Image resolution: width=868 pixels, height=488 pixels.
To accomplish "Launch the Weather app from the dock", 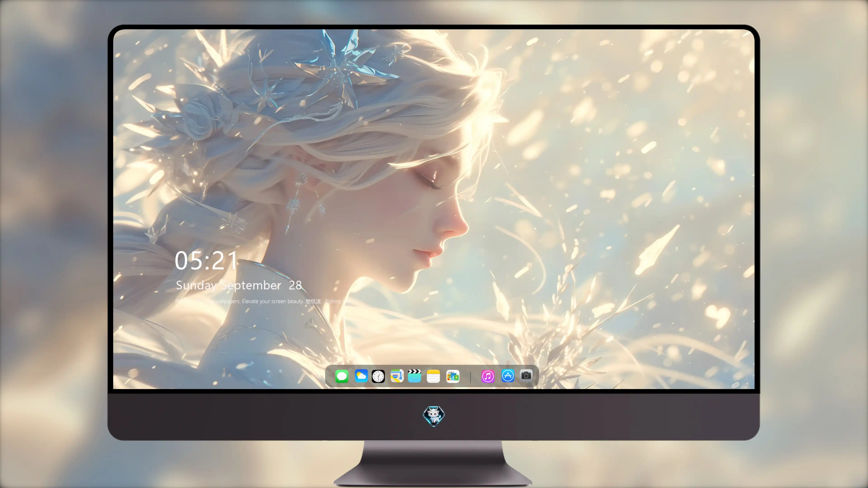I will (x=361, y=376).
